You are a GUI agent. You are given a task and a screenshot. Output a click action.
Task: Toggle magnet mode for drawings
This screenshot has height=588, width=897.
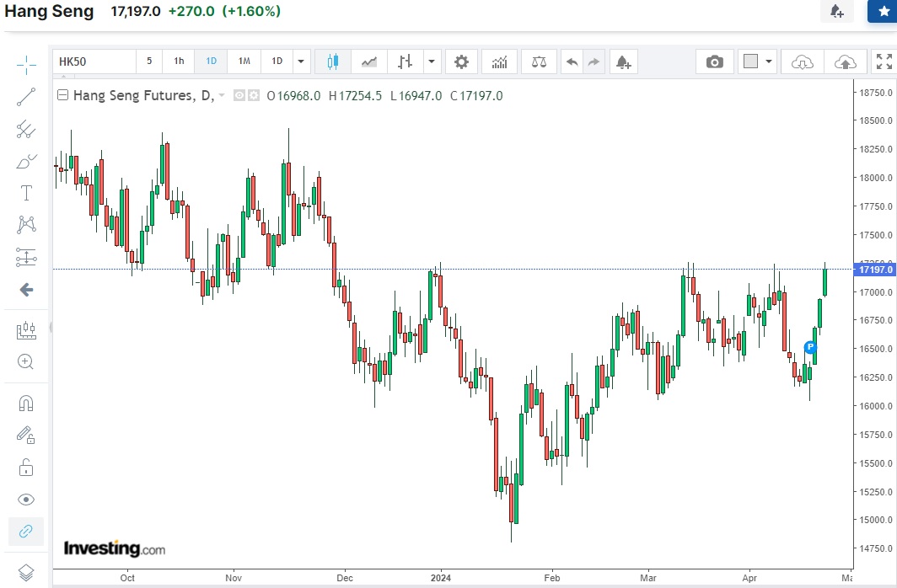(26, 404)
